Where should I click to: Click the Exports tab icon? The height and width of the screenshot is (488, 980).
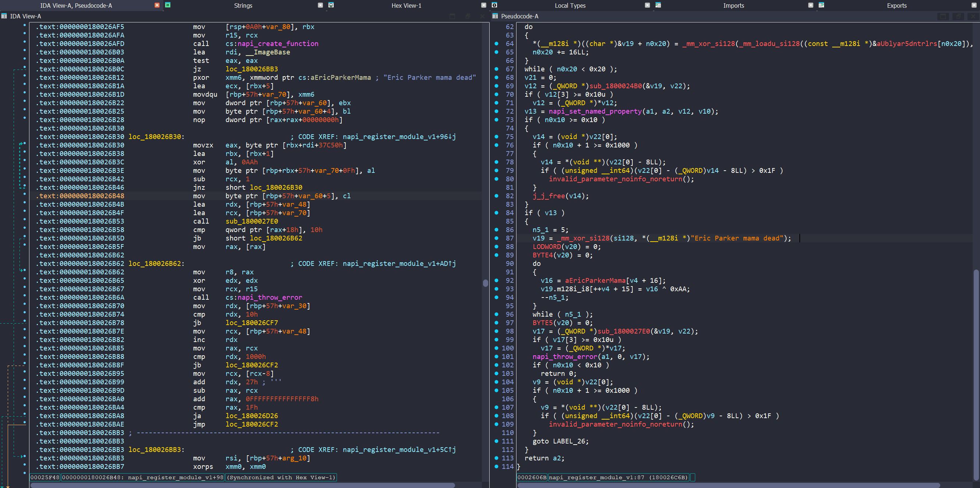[x=821, y=5]
